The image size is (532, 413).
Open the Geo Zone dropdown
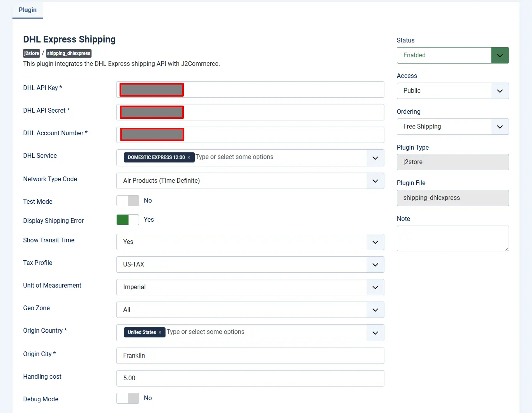250,310
